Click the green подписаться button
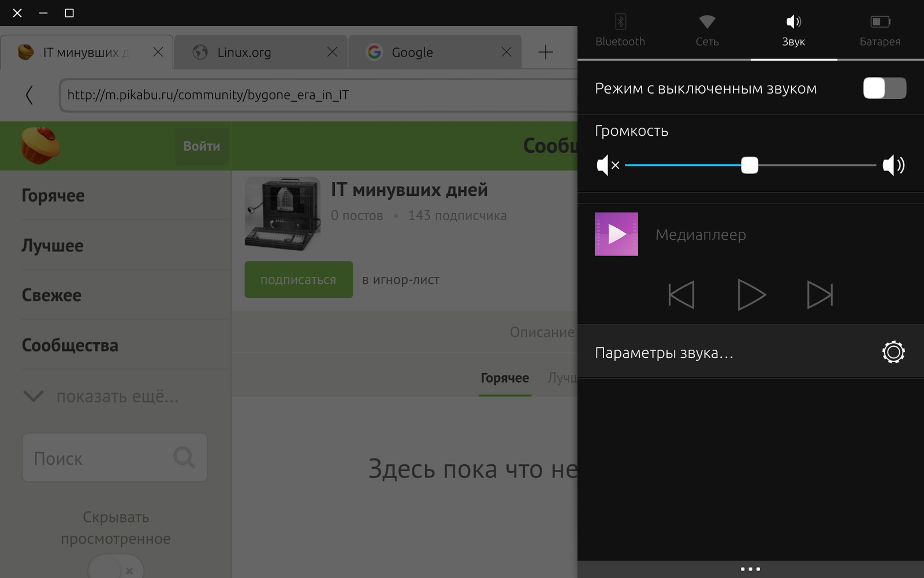Viewport: 924px width, 578px height. click(299, 280)
